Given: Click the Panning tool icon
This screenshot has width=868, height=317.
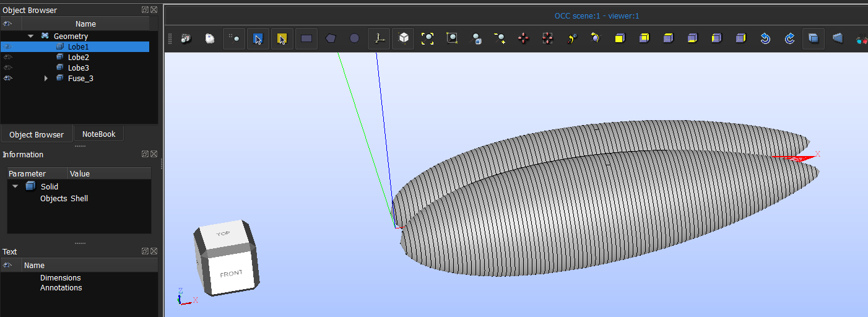Looking at the screenshot, I should pyautogui.click(x=523, y=38).
